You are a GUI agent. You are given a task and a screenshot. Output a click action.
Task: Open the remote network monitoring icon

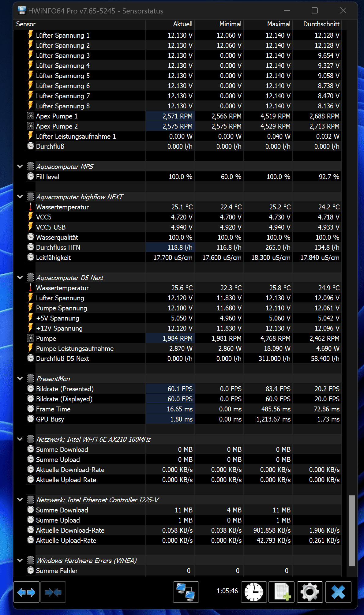(186, 592)
